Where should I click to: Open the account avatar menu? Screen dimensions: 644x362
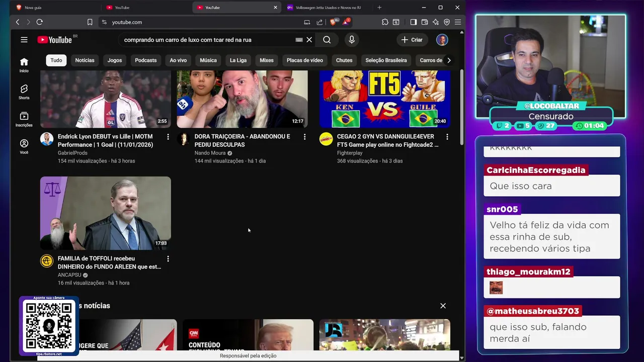442,40
